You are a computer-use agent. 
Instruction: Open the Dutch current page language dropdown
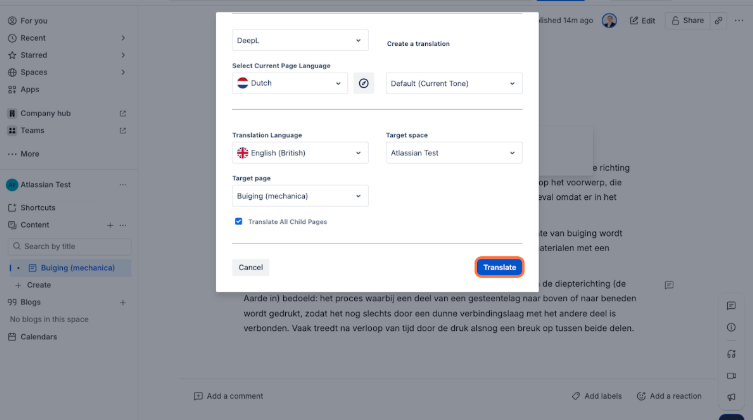point(290,84)
